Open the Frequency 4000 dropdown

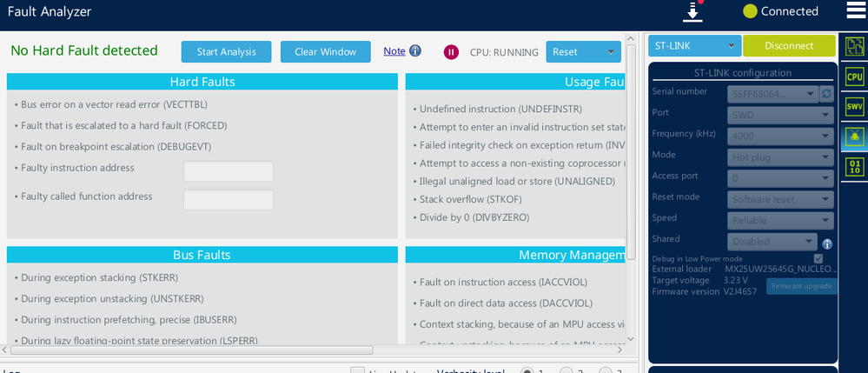[x=780, y=136]
